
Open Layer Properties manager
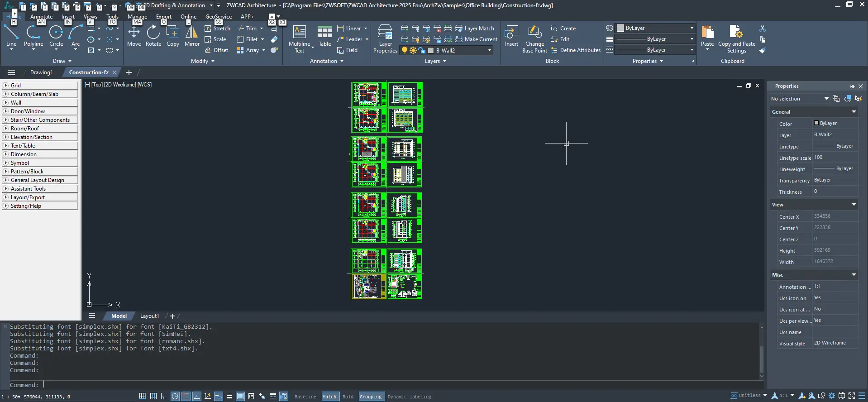click(x=385, y=39)
